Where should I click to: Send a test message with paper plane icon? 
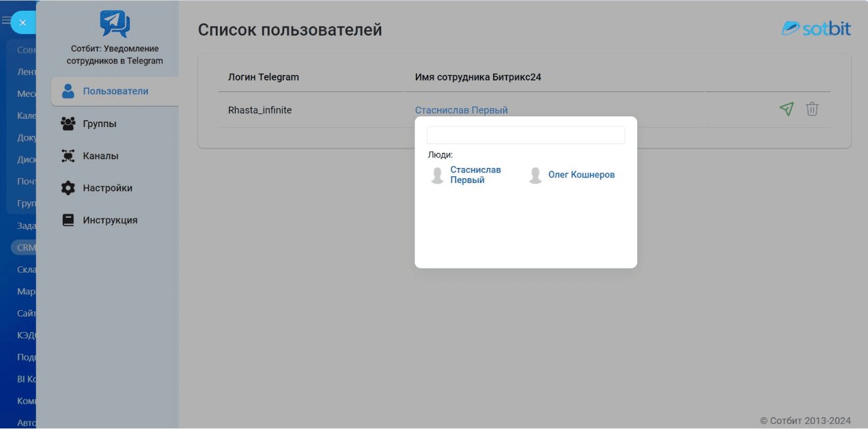tap(786, 109)
